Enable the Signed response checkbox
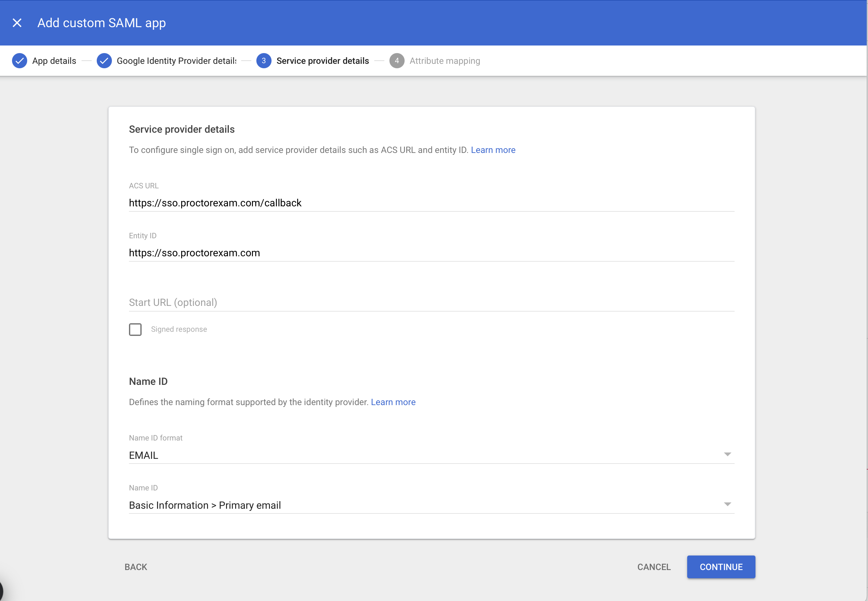Viewport: 868px width, 601px height. click(x=135, y=330)
